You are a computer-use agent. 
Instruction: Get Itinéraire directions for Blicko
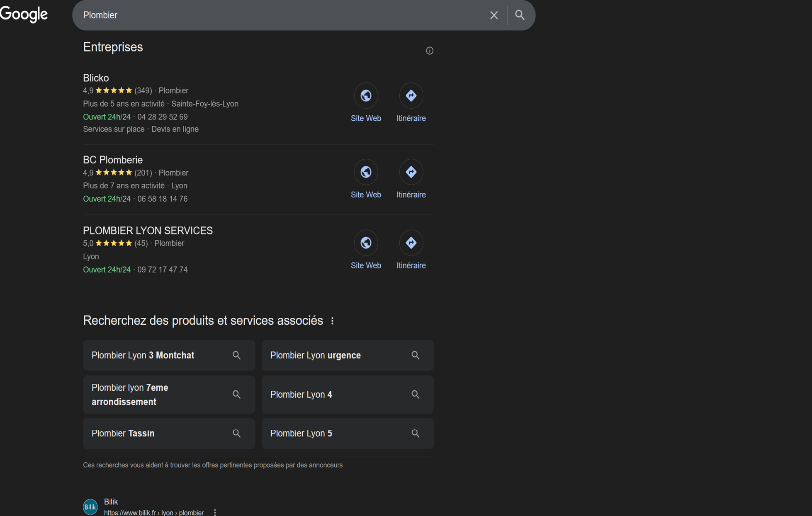pos(411,96)
